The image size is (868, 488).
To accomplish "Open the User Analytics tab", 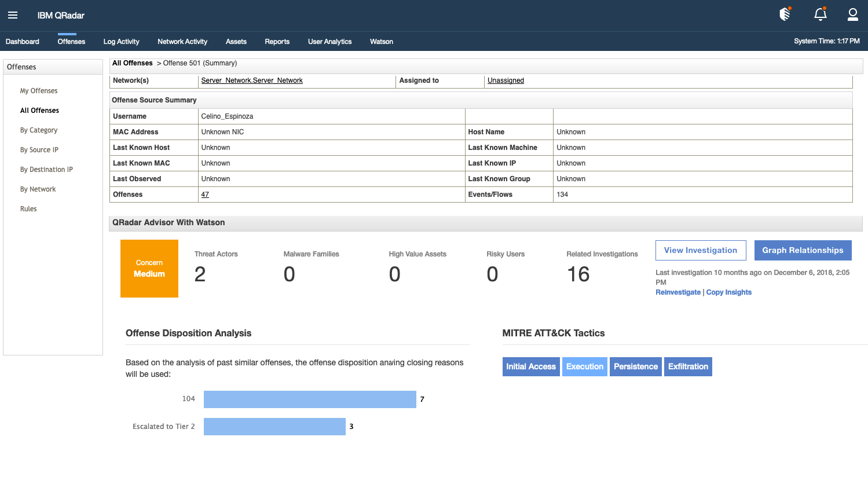I will [330, 42].
